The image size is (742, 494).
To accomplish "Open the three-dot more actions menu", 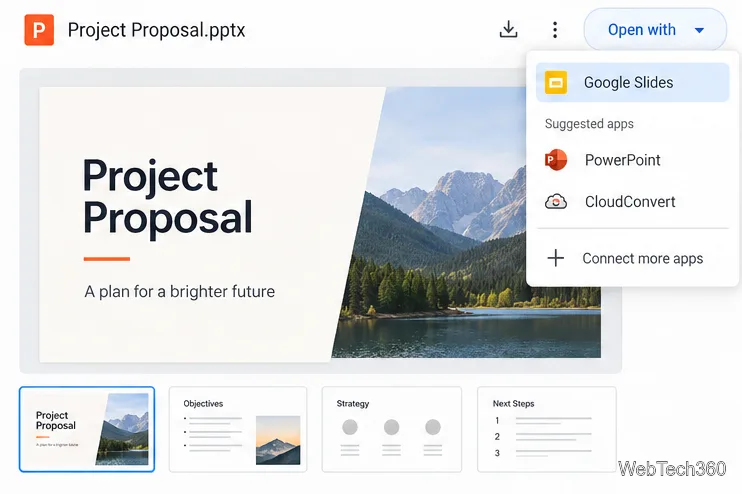I will coord(555,29).
